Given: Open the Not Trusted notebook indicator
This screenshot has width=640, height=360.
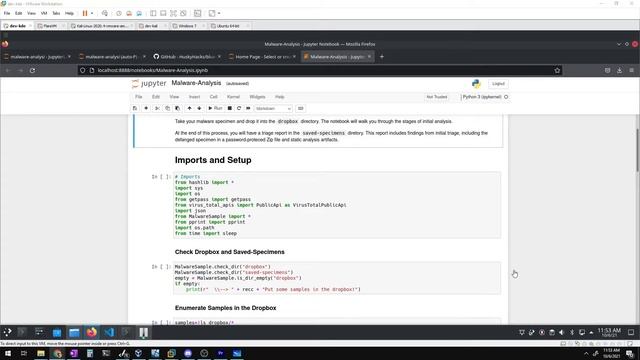Looking at the screenshot, I should click(437, 97).
